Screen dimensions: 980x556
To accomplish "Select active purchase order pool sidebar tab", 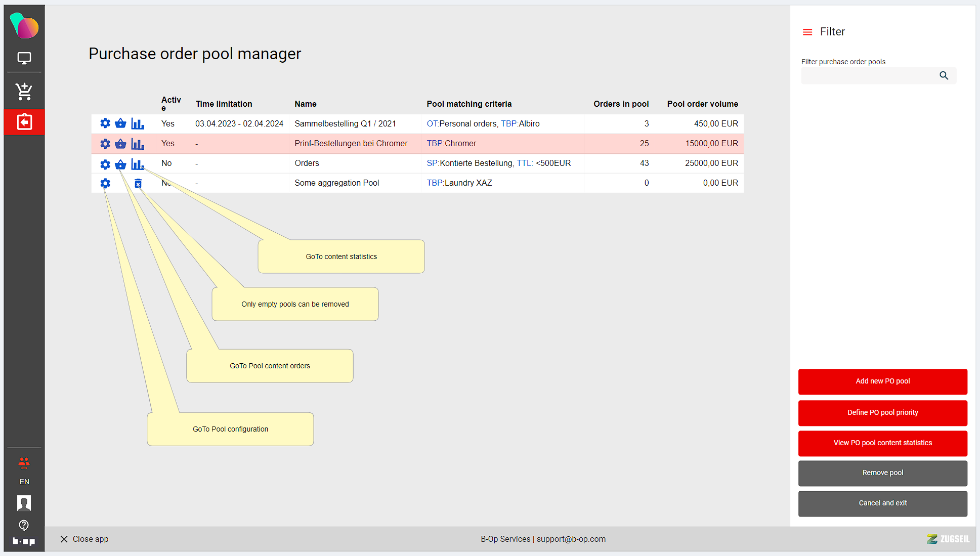I will pyautogui.click(x=24, y=122).
